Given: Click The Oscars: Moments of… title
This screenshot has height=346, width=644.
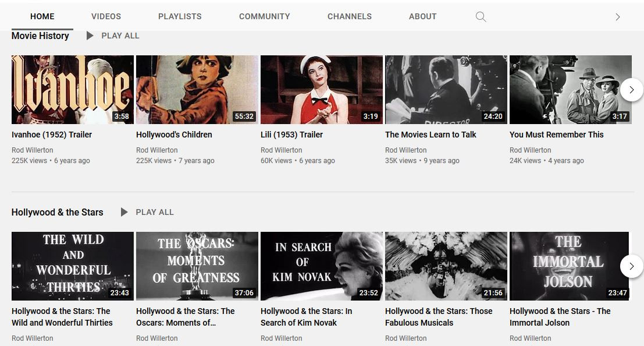Looking at the screenshot, I should pyautogui.click(x=185, y=317).
